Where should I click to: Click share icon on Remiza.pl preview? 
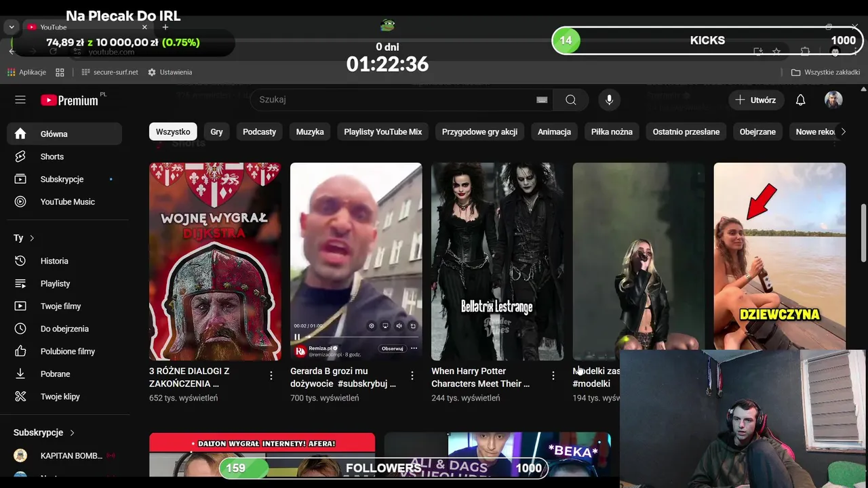pos(412,326)
